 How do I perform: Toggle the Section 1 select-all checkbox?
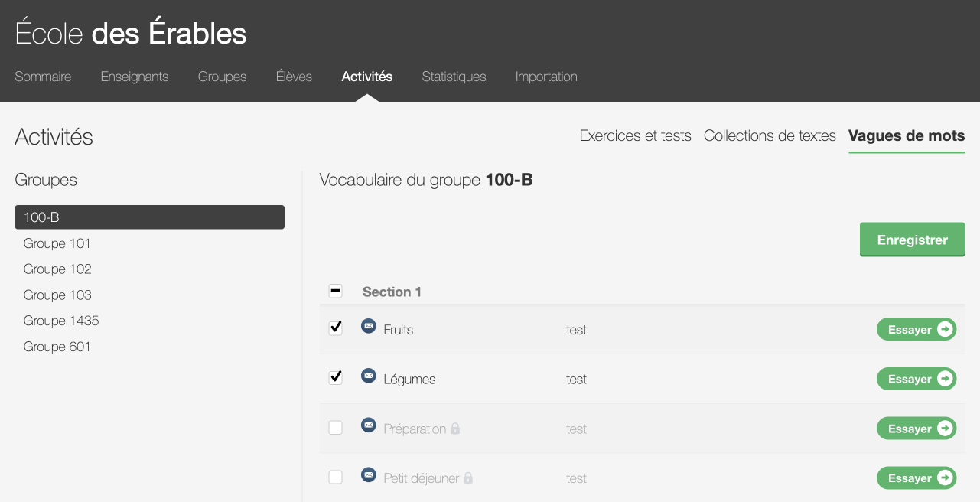(x=335, y=291)
